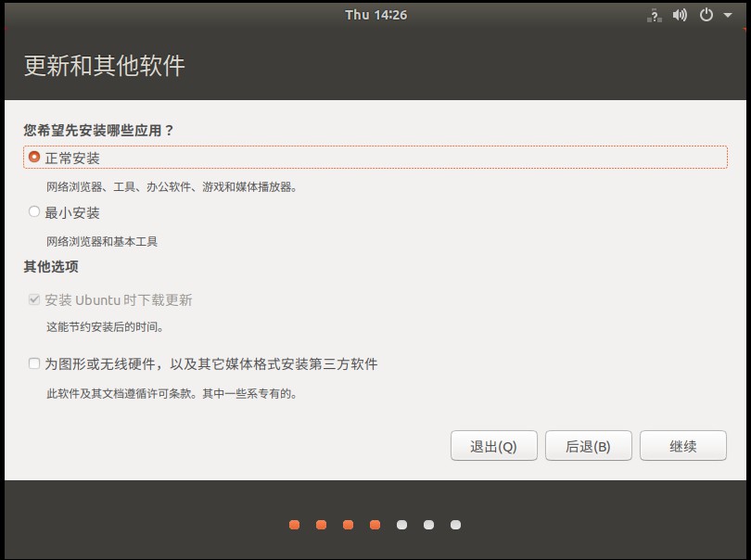Open the Thu 14:26 clock menu

[x=376, y=16]
